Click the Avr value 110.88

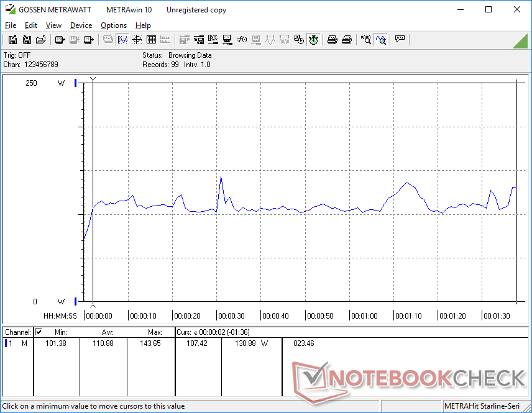coord(103,343)
